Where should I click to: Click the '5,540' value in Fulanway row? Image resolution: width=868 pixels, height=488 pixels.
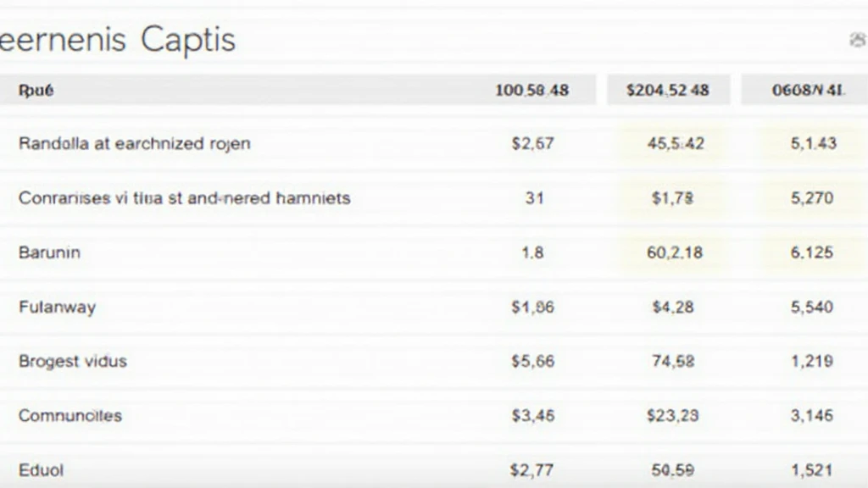[x=812, y=306]
